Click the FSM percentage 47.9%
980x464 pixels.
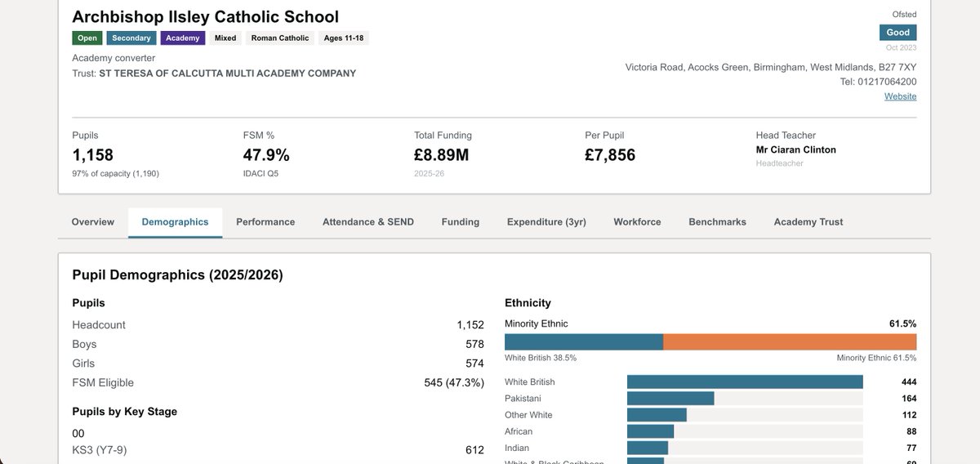pos(266,155)
